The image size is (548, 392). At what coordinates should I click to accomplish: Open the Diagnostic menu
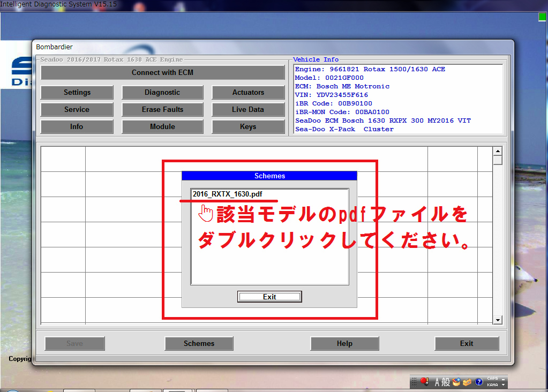162,93
